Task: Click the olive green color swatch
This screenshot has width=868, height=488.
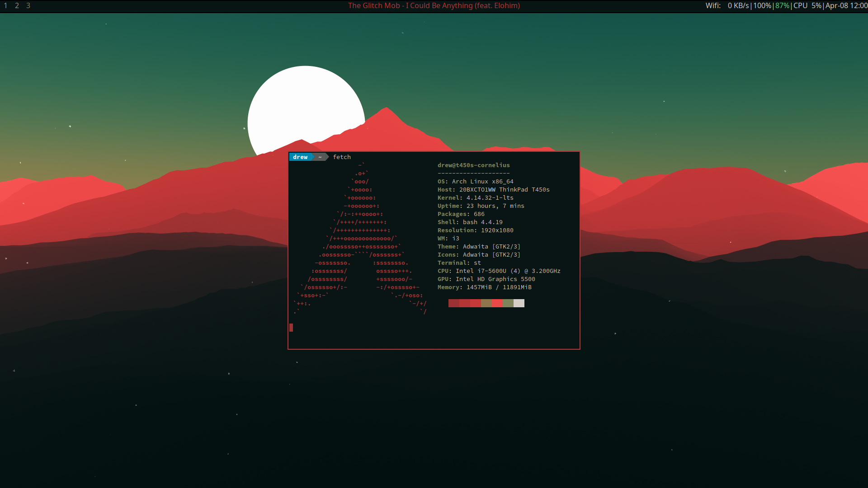Action: (508, 303)
